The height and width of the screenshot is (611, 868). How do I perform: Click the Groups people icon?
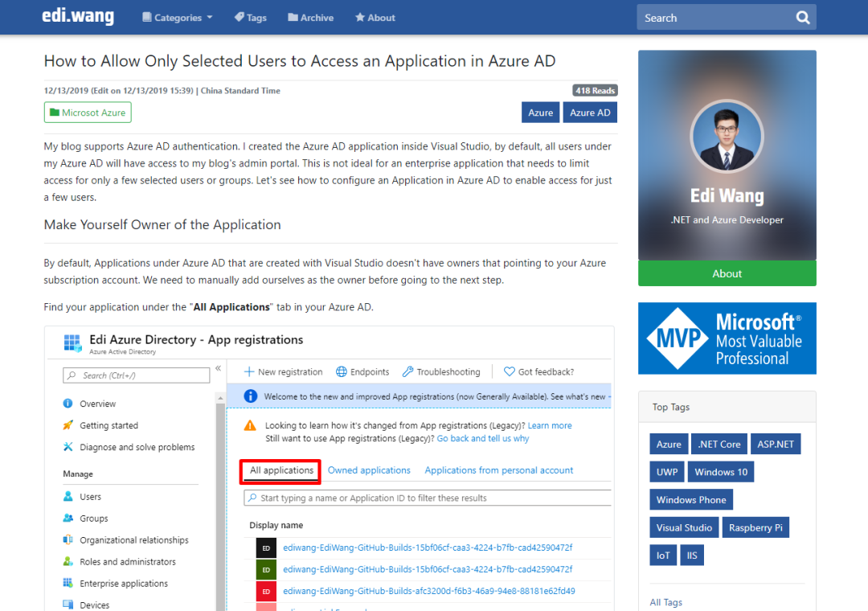click(x=68, y=518)
